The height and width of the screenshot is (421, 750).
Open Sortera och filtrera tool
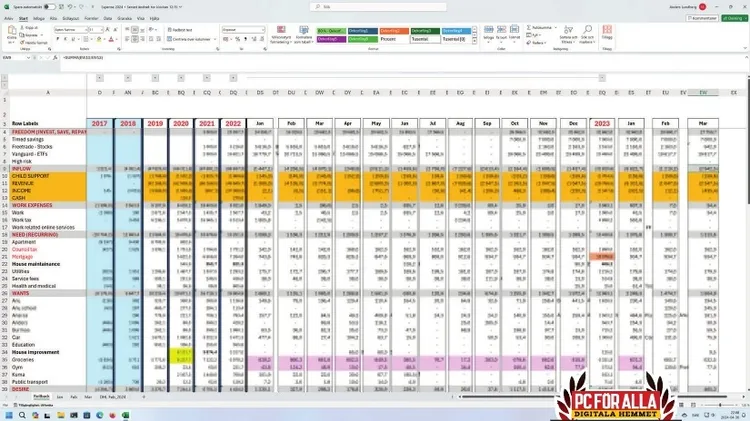pyautogui.click(x=569, y=36)
